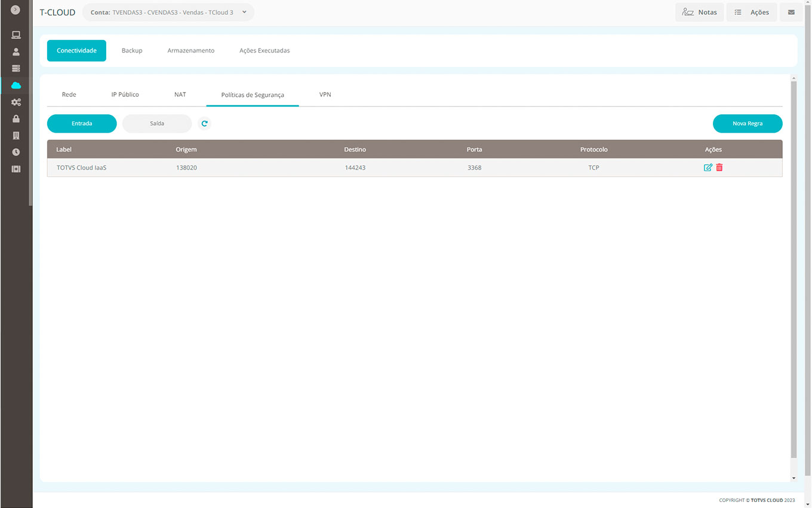
Task: Open the clock icon in the sidebar
Action: 16,152
